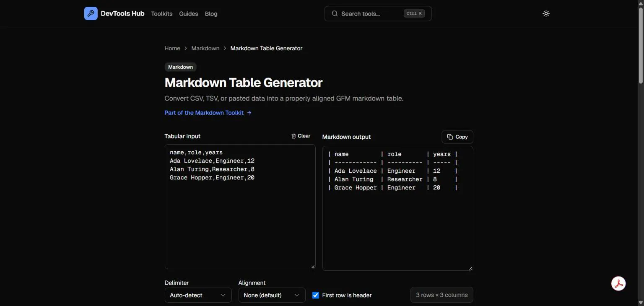Viewport: 644px width, 306px height.
Task: Click the red PDF floating icon
Action: [x=618, y=284]
